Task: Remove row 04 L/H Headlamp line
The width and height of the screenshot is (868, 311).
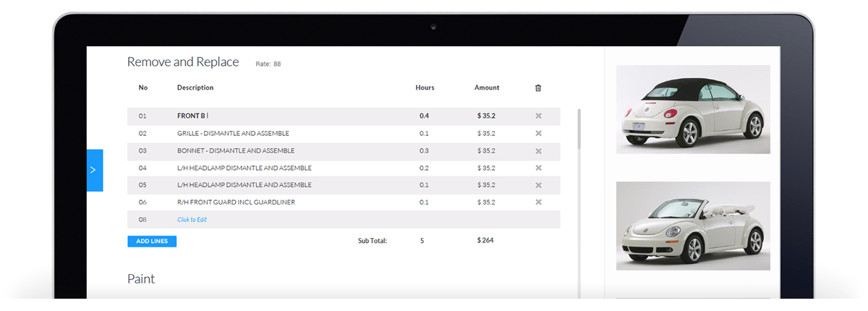Action: (538, 168)
